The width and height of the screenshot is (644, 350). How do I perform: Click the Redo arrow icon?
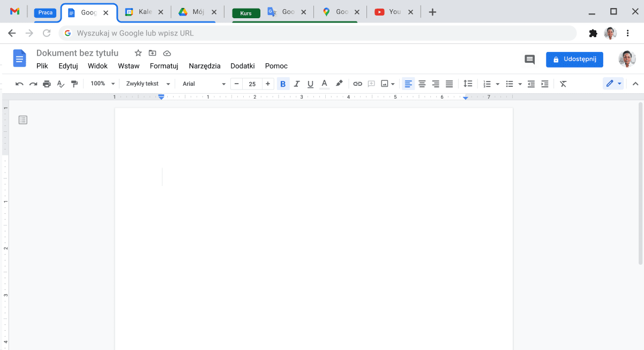pos(33,84)
